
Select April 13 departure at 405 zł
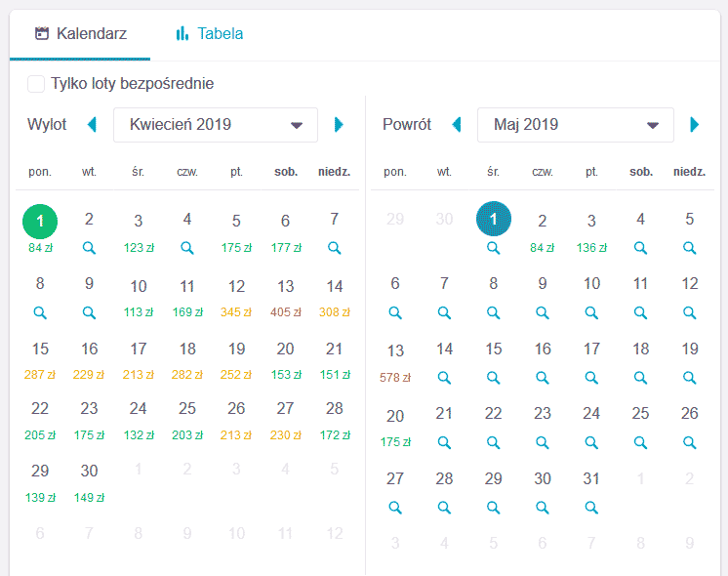pyautogui.click(x=286, y=298)
